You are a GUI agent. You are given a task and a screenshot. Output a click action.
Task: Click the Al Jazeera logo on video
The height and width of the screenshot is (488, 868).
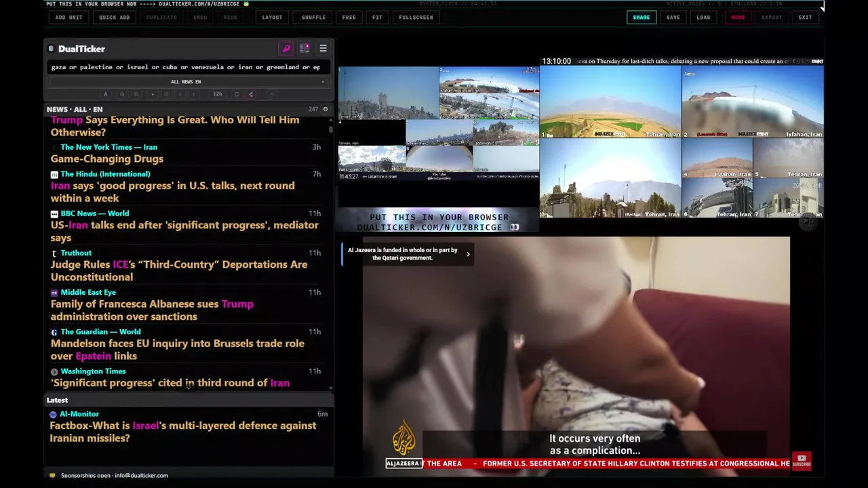[404, 437]
